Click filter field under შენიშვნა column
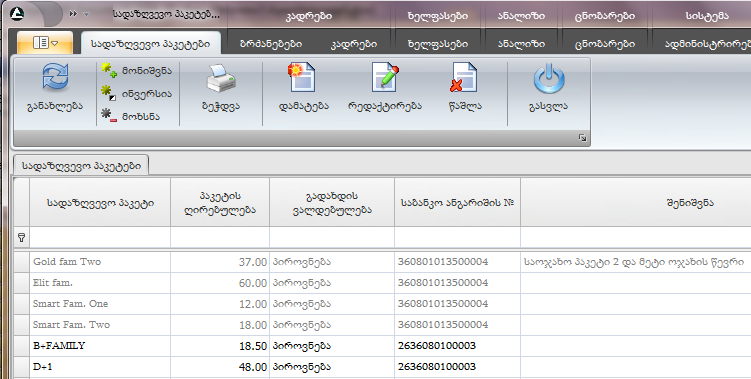The width and height of the screenshot is (751, 379). 636,237
